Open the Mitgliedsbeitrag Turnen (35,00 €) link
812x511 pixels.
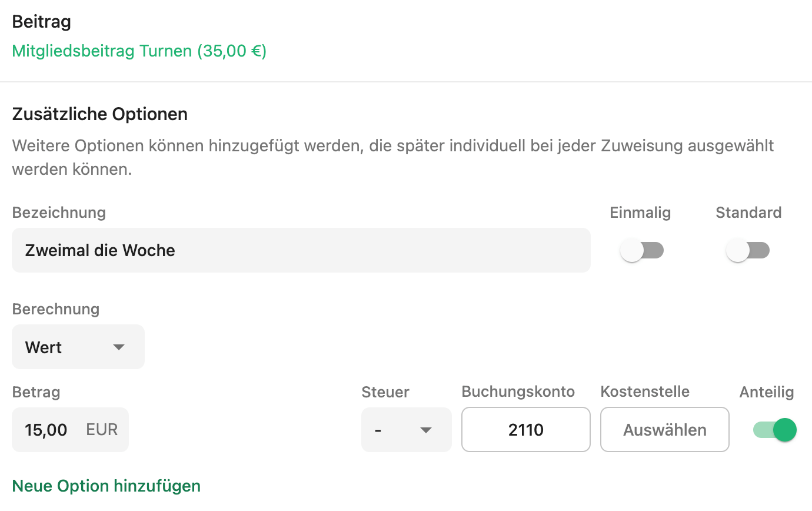pyautogui.click(x=139, y=51)
